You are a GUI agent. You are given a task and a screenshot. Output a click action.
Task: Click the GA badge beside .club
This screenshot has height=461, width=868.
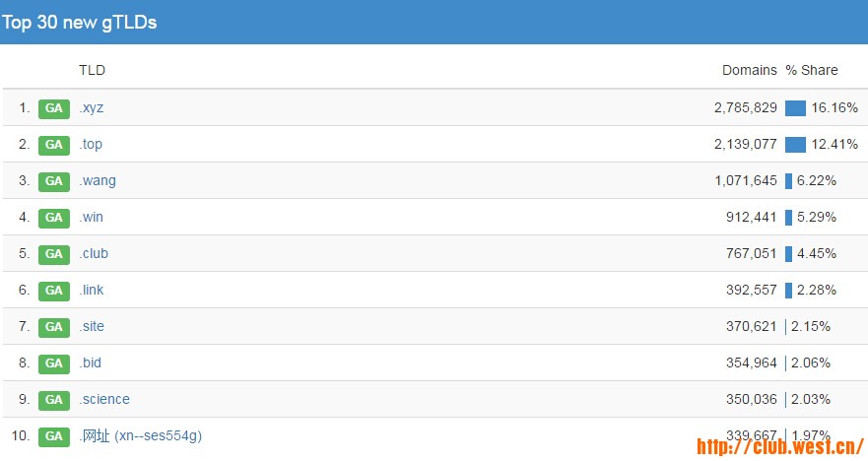(x=53, y=254)
